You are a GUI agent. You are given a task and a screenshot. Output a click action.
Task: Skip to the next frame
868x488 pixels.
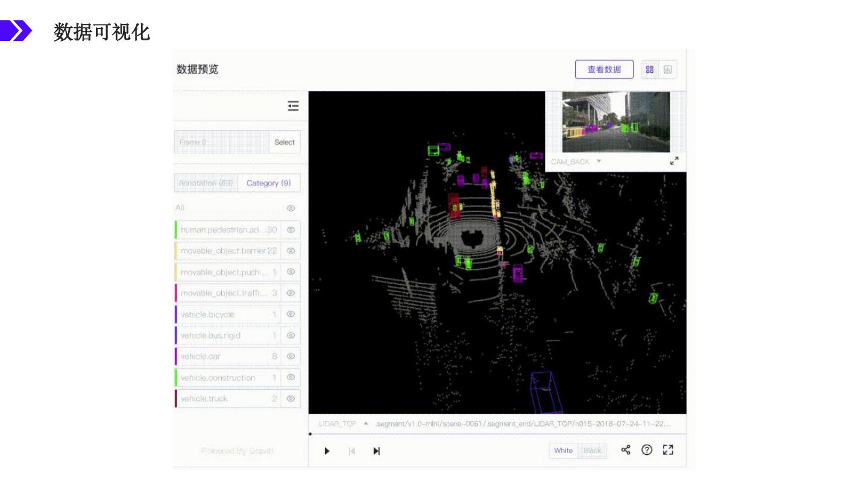pyautogui.click(x=376, y=451)
